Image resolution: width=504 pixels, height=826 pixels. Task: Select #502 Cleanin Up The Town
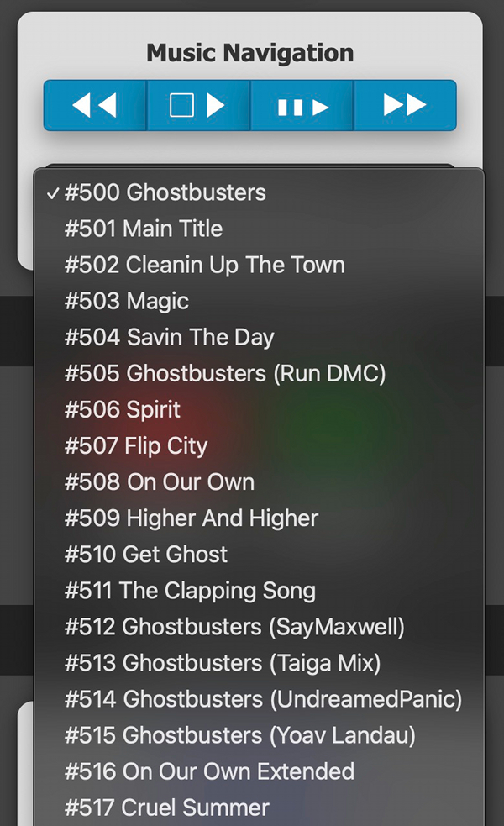click(259, 265)
